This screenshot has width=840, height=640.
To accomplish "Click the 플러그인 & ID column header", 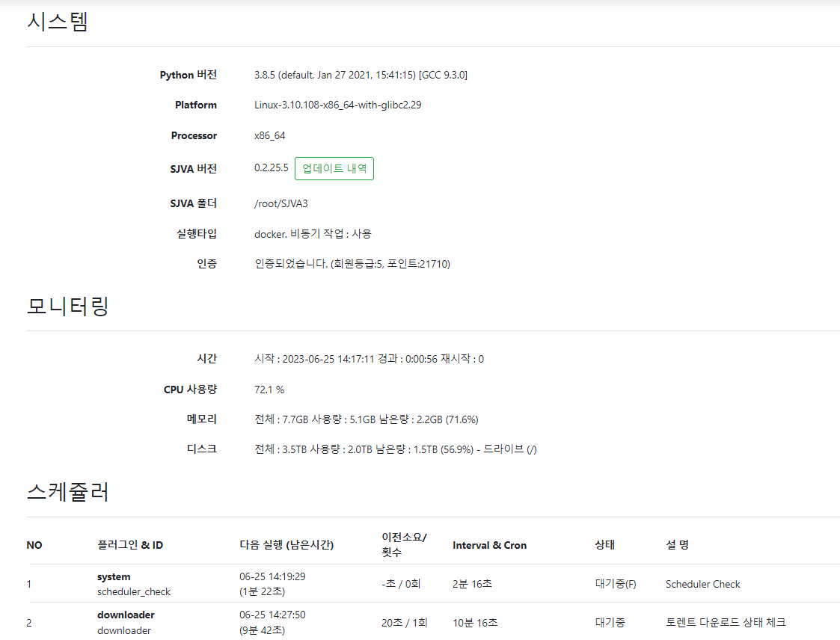I will tap(129, 545).
